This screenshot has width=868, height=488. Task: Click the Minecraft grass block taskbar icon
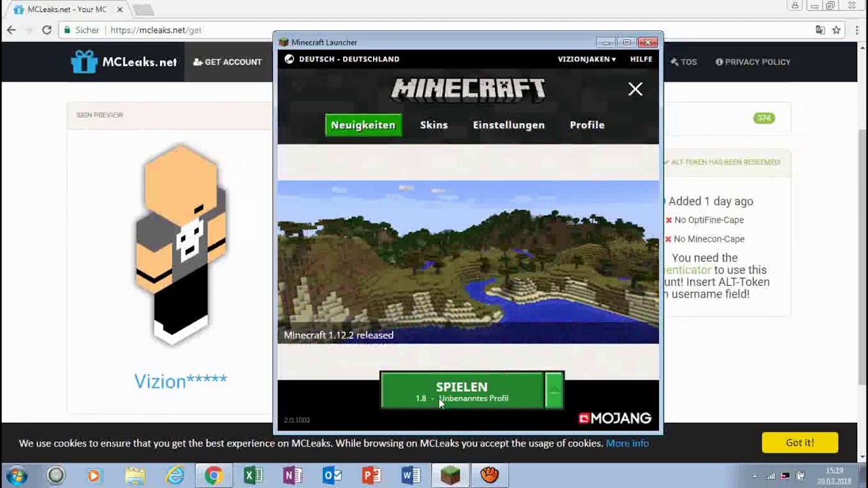tap(450, 476)
